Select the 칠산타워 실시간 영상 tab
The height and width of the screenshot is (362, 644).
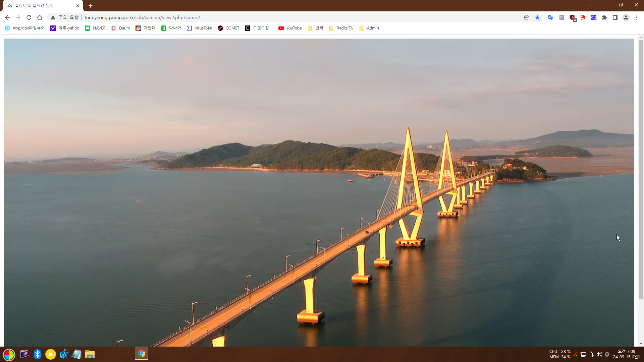[x=43, y=6]
